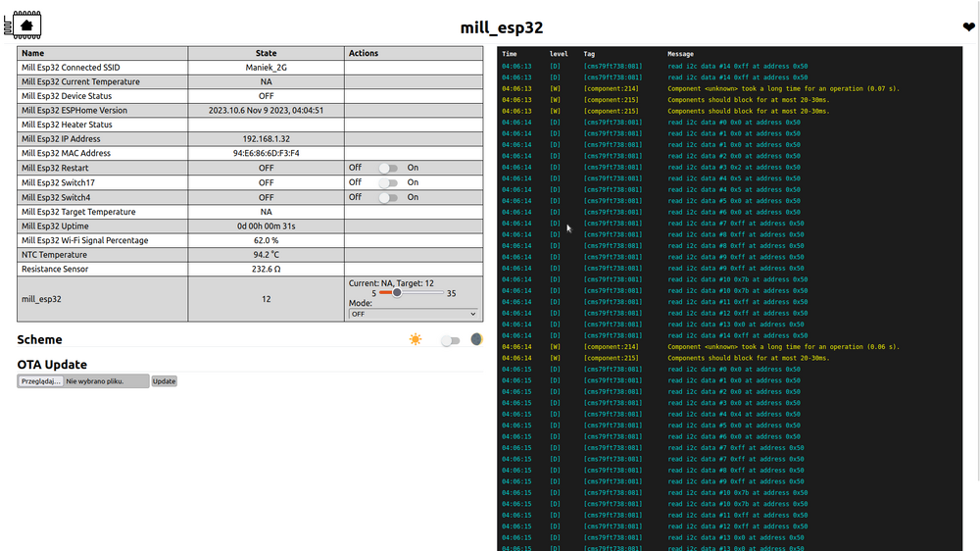Click the Time header in log panel
Viewport: 980px width, 551px height.
pos(510,54)
